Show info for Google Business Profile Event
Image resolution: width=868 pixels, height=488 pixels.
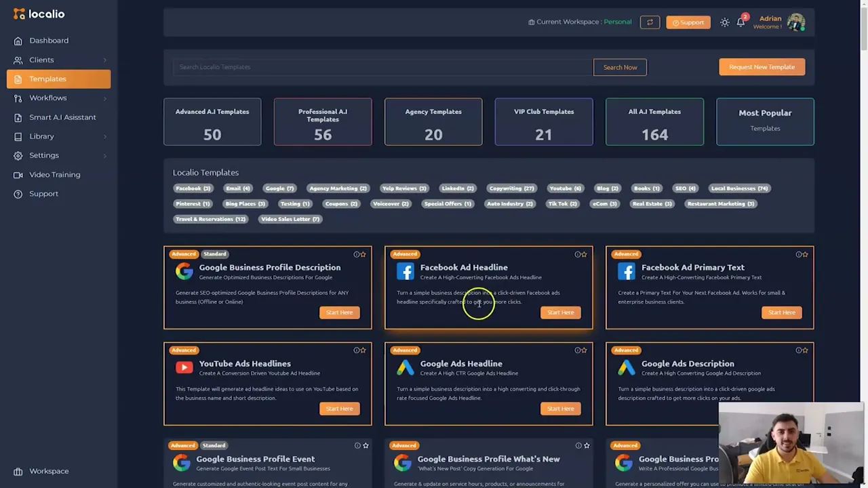(357, 445)
